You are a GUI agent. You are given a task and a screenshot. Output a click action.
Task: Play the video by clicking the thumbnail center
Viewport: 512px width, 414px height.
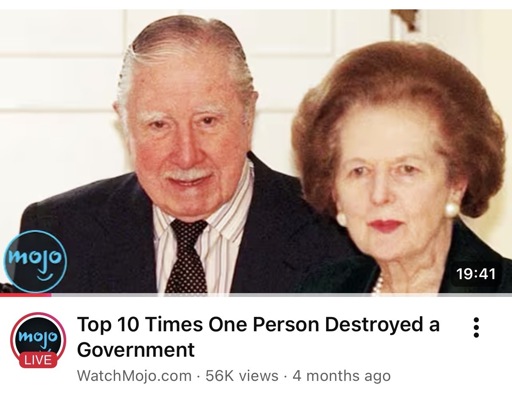tap(256, 151)
